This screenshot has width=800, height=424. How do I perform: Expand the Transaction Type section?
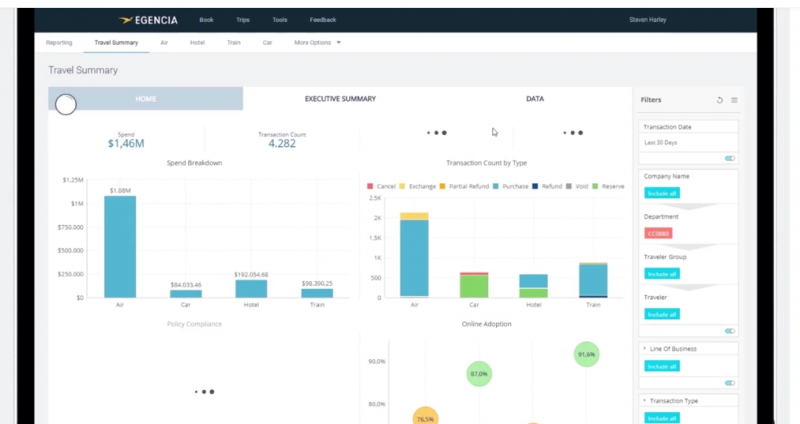pyautogui.click(x=644, y=401)
